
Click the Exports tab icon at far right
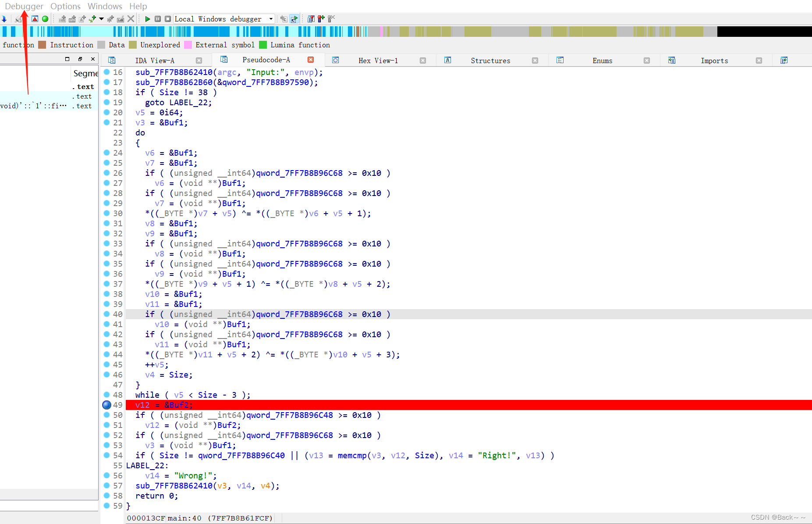784,60
